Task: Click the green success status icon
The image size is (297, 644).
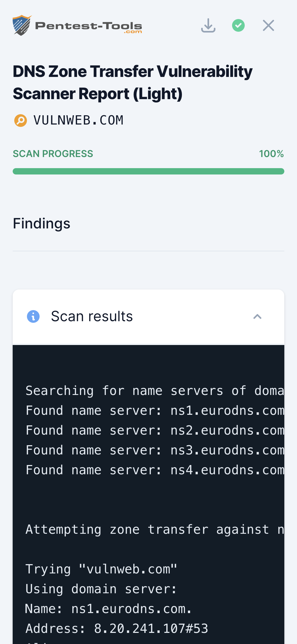Action: [238, 25]
